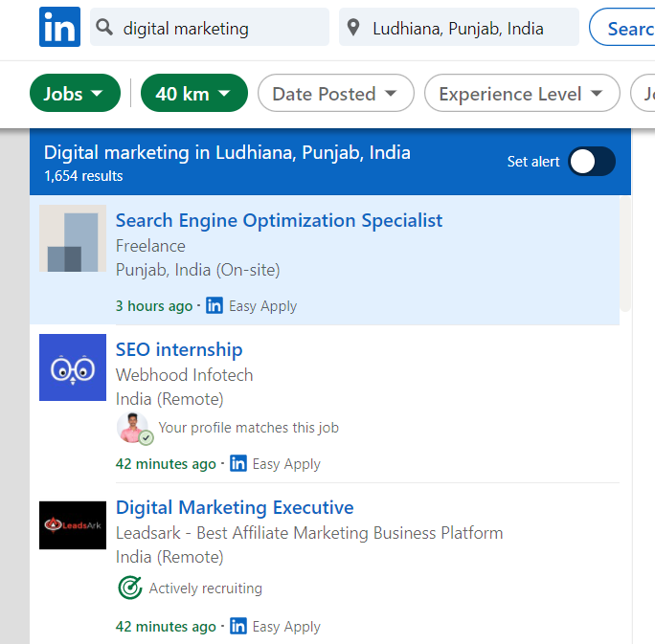Click the LinkedIn home logo
This screenshot has height=644, width=655.
[59, 27]
